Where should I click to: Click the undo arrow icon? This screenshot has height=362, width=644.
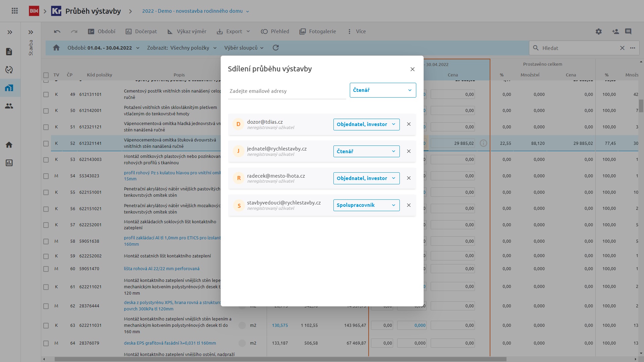57,32
